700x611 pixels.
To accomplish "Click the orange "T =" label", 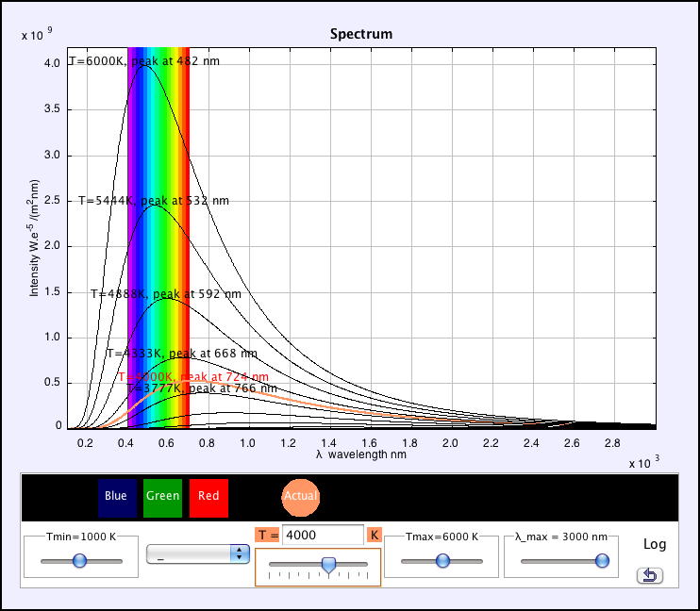I will (268, 535).
